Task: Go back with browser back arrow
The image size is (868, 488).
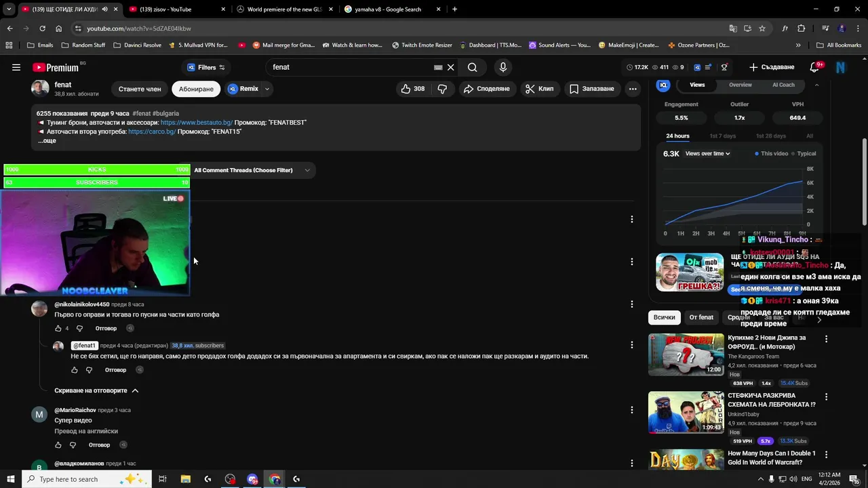Action: click(x=9, y=28)
